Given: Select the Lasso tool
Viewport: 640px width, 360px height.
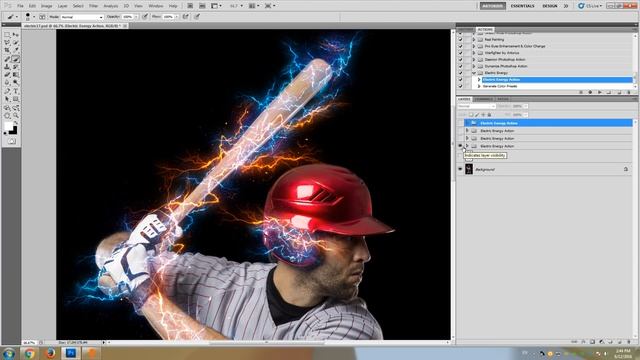Looking at the screenshot, I should (7, 43).
